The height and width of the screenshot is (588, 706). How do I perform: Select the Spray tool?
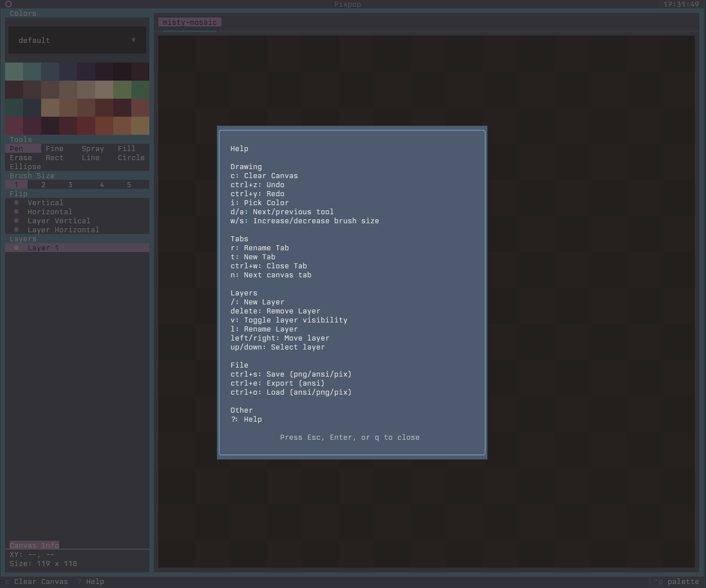pos(93,149)
